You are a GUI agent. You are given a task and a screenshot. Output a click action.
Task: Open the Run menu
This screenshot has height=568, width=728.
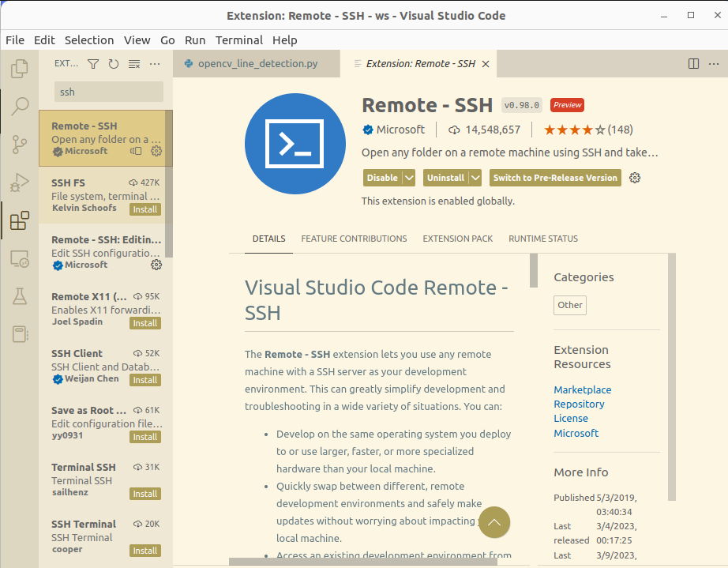[x=195, y=40]
